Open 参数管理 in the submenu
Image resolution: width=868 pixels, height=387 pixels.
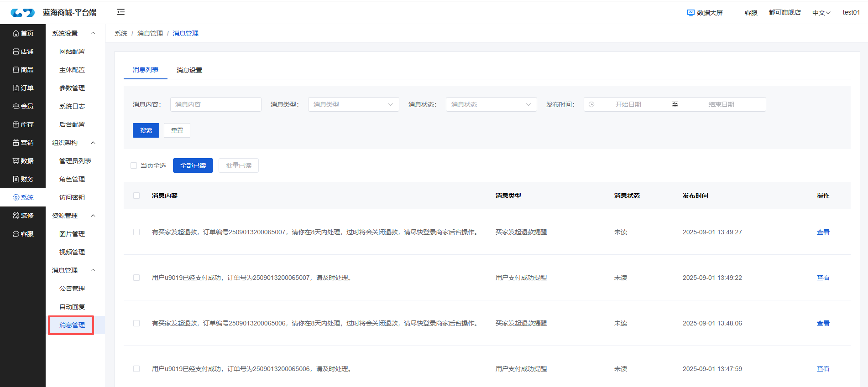(72, 88)
